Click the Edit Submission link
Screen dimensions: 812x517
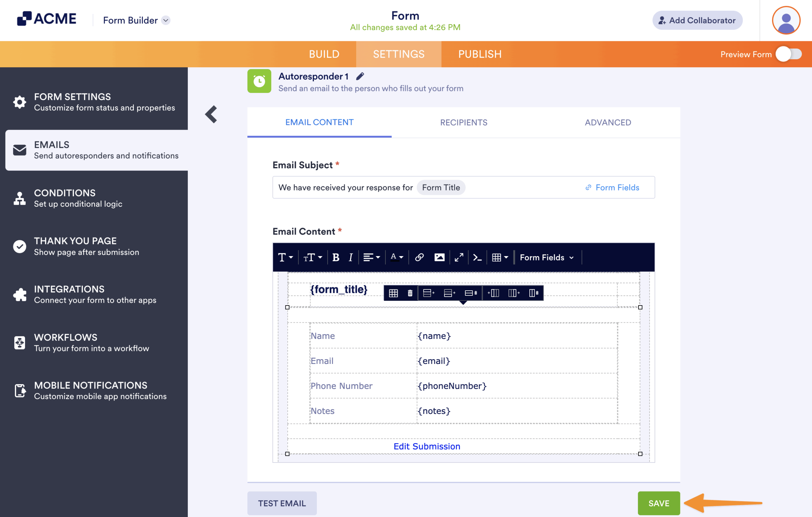pyautogui.click(x=427, y=446)
